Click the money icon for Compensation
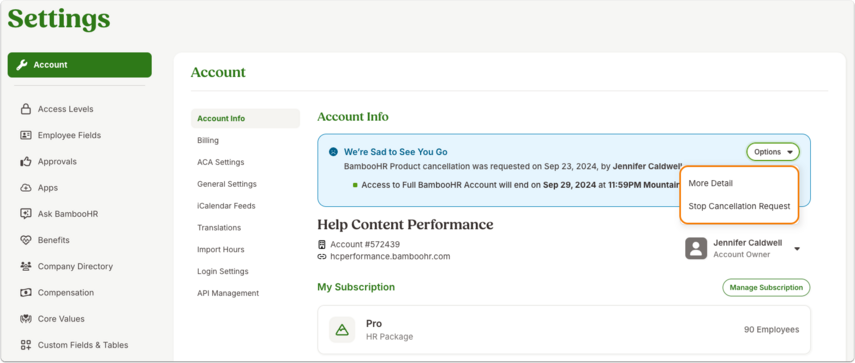The image size is (855, 363). tap(26, 293)
